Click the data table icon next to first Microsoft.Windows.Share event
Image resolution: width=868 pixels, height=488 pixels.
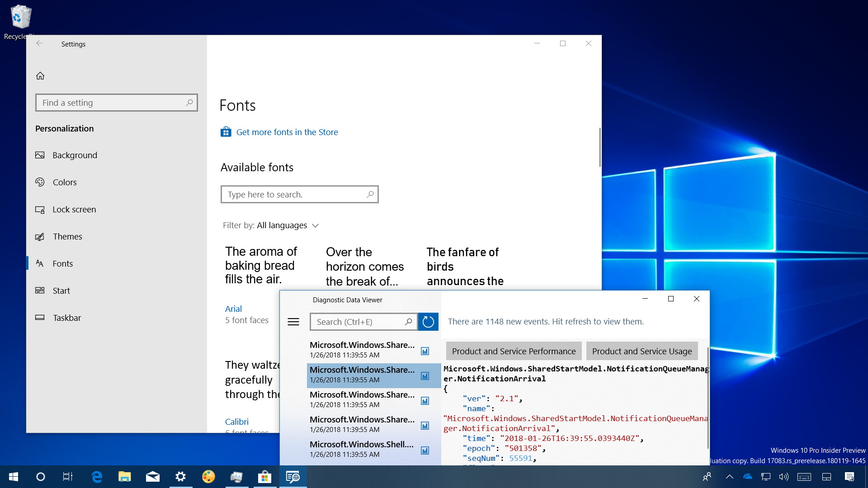[425, 350]
